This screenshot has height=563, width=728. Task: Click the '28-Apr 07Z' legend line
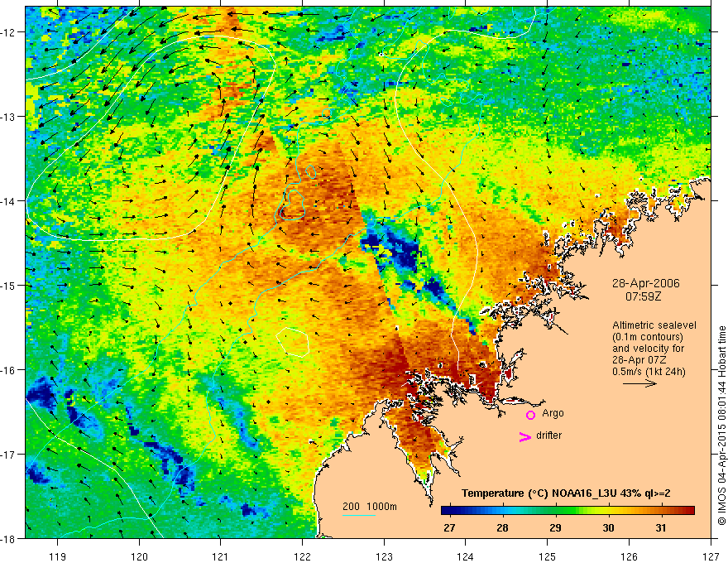tap(638, 360)
